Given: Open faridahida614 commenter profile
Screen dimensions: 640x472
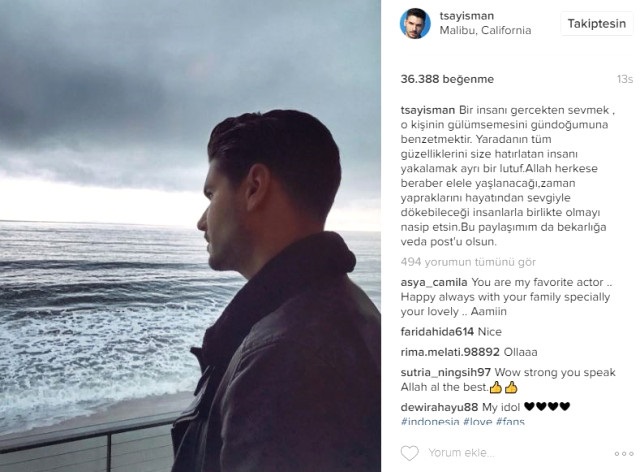Looking at the screenshot, I should tap(437, 332).
